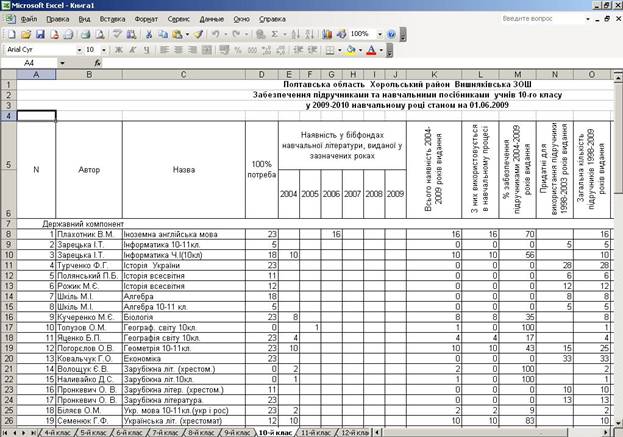The image size is (623, 437).
Task: Expand the font size dropdown
Action: pyautogui.click(x=104, y=50)
